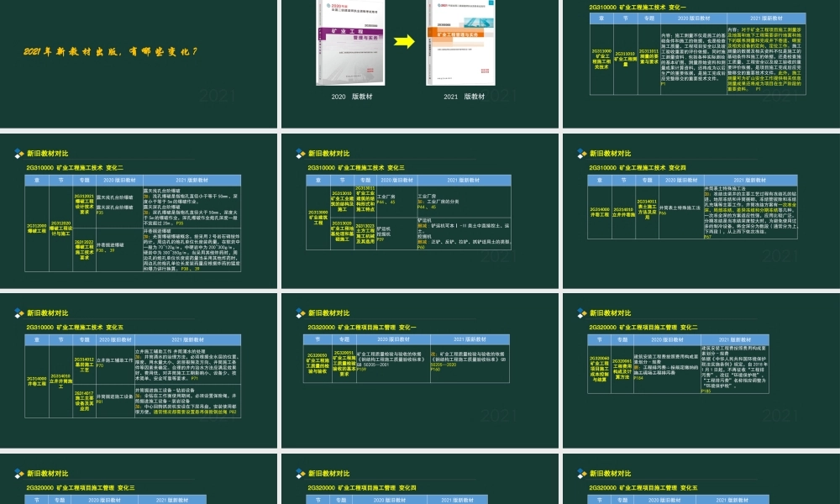Click the yellow arrow between the book covers

click(406, 42)
